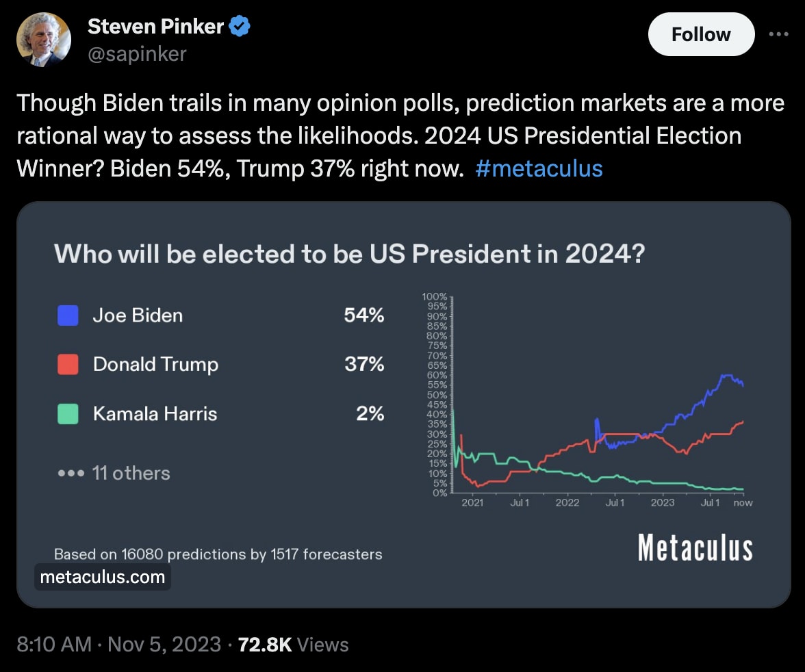805x672 pixels.
Task: Click the blue verified badge
Action: (x=240, y=27)
